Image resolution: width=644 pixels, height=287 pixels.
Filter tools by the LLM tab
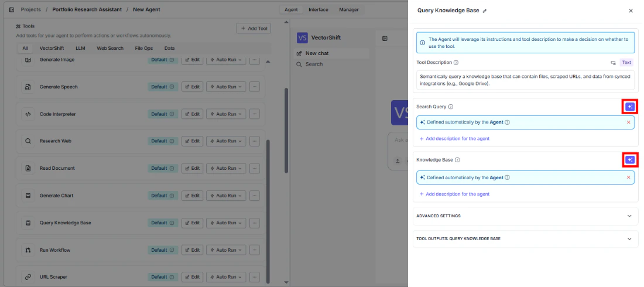(x=81, y=48)
